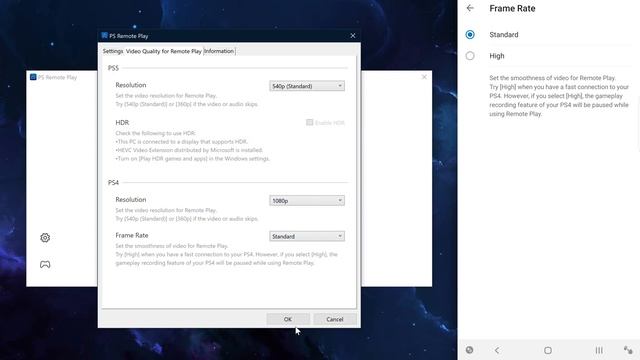Click the Frame Rate title on phone panel
640x360 pixels.
512,8
